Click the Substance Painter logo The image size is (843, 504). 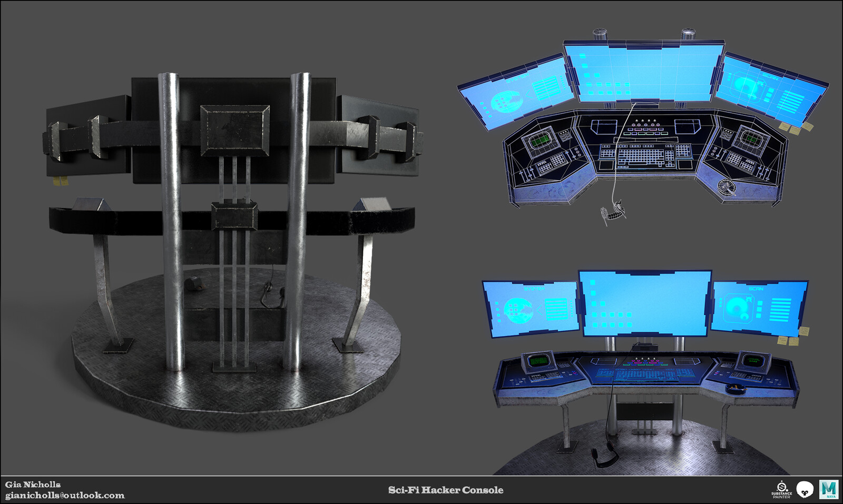tap(781, 489)
